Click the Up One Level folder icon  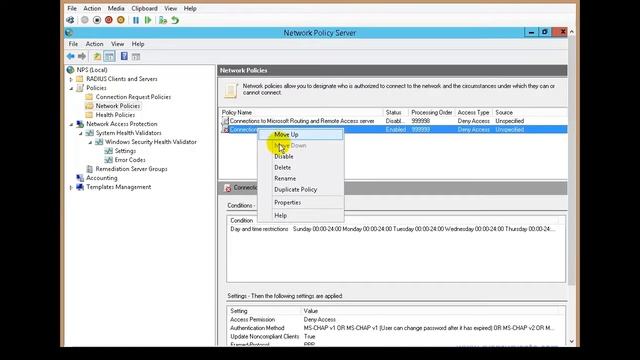coord(97,56)
